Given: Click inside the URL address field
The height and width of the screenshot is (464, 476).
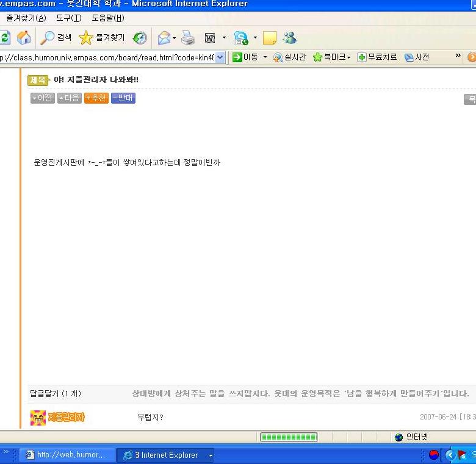Looking at the screenshot, I should pyautogui.click(x=107, y=57).
